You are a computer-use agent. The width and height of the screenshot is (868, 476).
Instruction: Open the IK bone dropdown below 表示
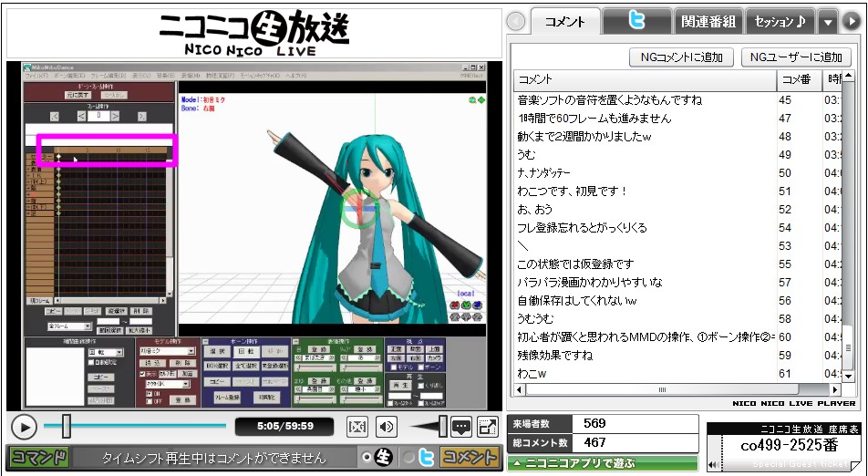tap(185, 384)
